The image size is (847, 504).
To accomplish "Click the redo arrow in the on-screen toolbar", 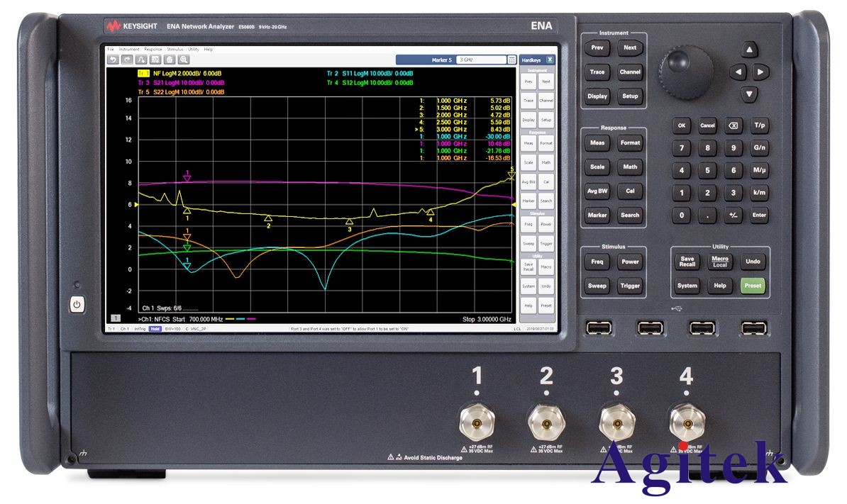I will pos(127,60).
